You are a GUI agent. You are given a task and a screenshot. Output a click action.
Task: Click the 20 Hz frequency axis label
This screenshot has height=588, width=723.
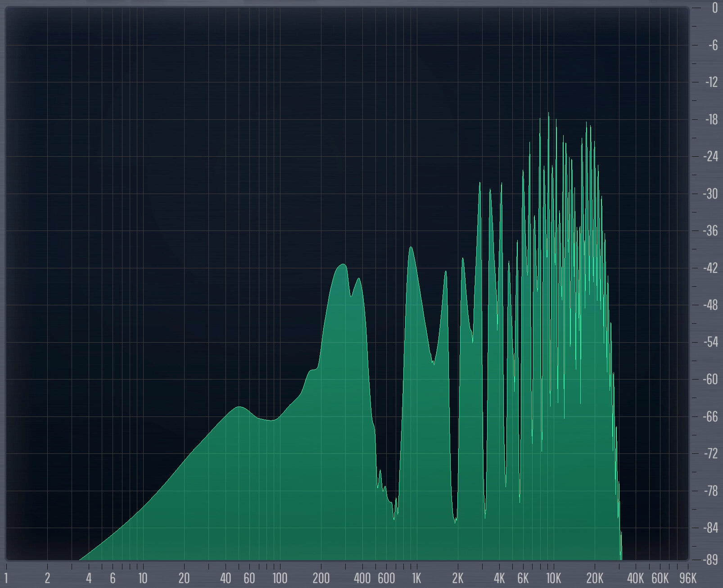[184, 578]
